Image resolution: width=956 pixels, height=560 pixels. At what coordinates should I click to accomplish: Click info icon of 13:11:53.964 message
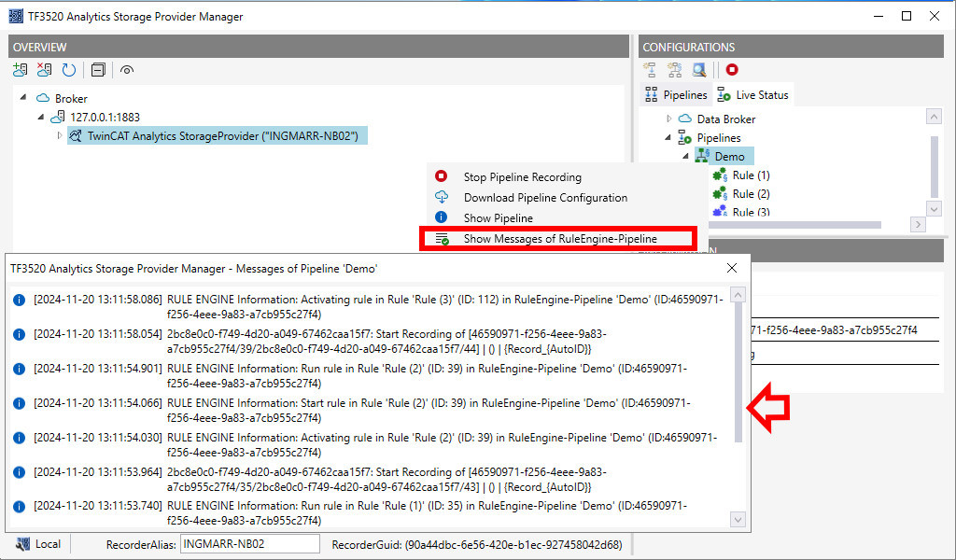[x=19, y=472]
